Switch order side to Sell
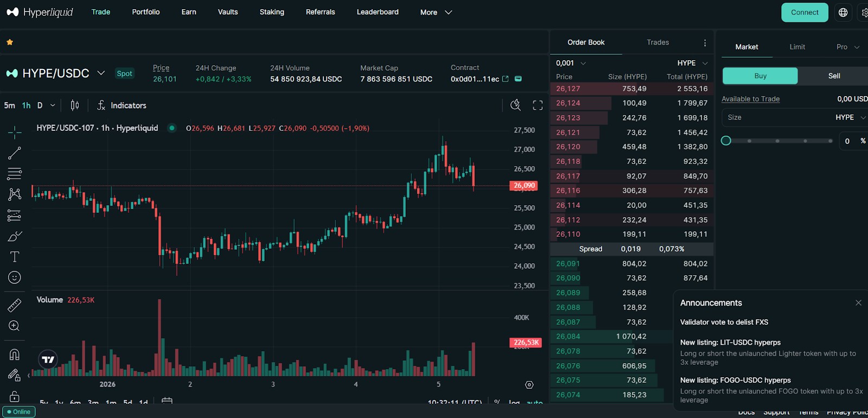The image size is (868, 418). click(x=834, y=76)
